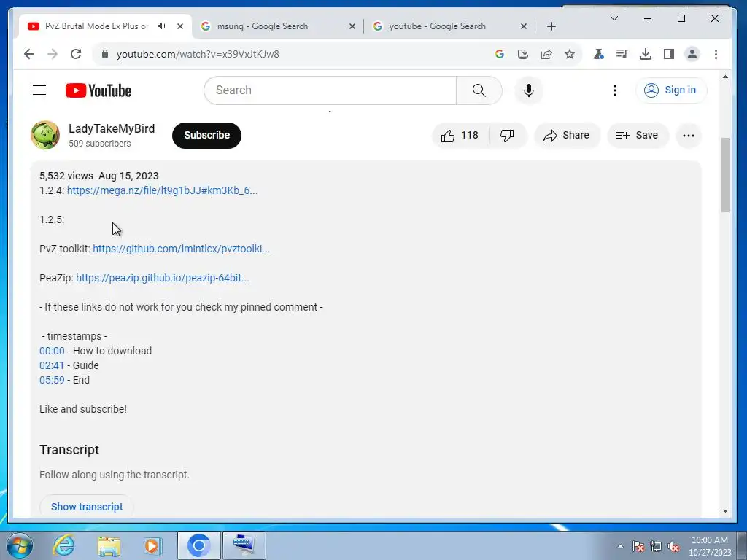Viewport: 747px width, 560px height.
Task: Click the Share button
Action: click(x=567, y=136)
